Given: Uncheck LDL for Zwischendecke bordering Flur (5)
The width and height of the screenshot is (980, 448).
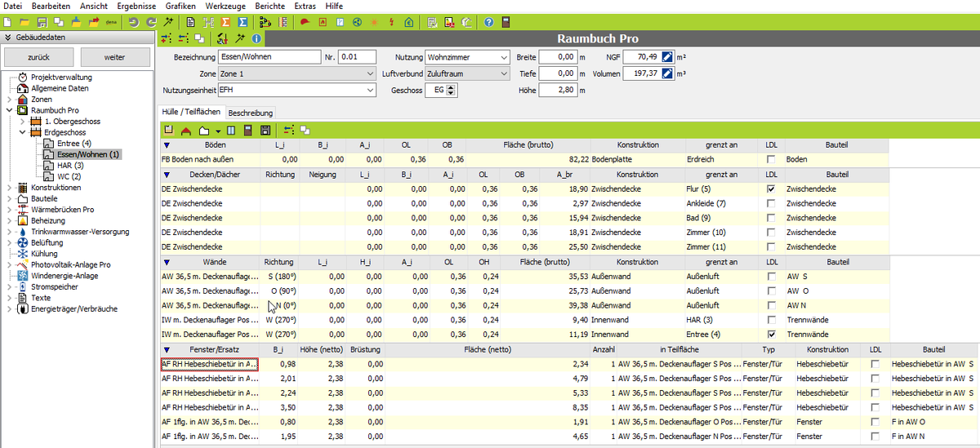Looking at the screenshot, I should click(771, 189).
